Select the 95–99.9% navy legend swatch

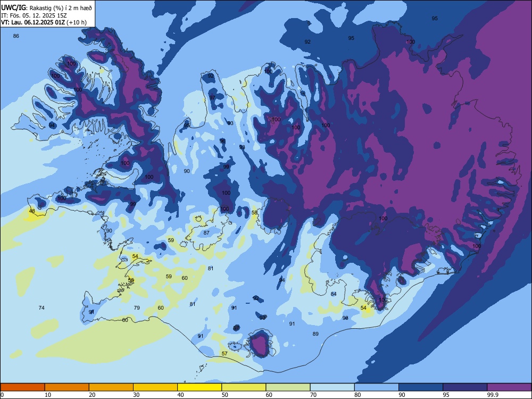[x=465, y=387]
